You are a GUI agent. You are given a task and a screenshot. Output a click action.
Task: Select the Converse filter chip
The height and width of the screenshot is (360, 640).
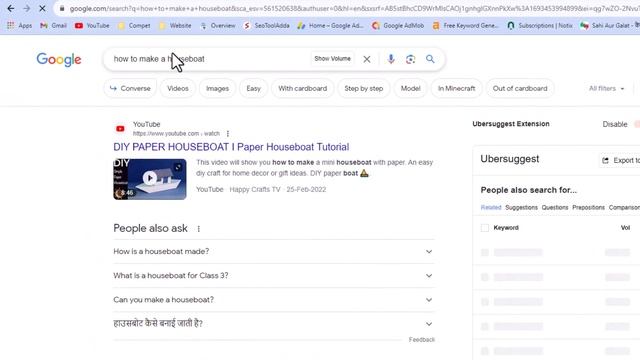pos(130,89)
